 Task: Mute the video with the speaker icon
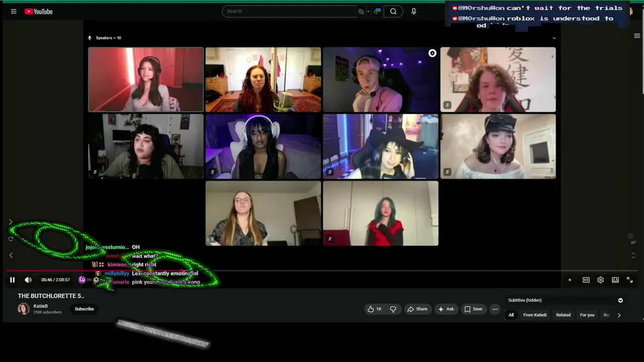point(28,280)
